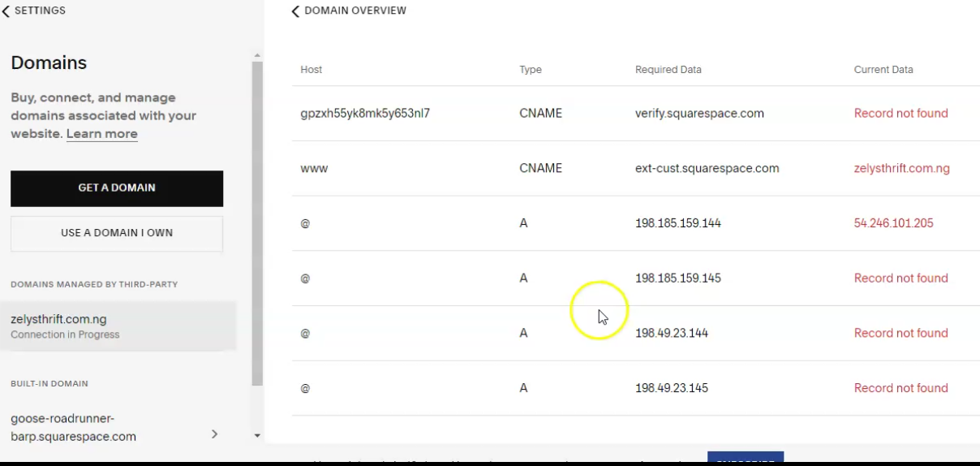
Task: Click the DOMAIN OVERVIEW label
Action: [355, 11]
